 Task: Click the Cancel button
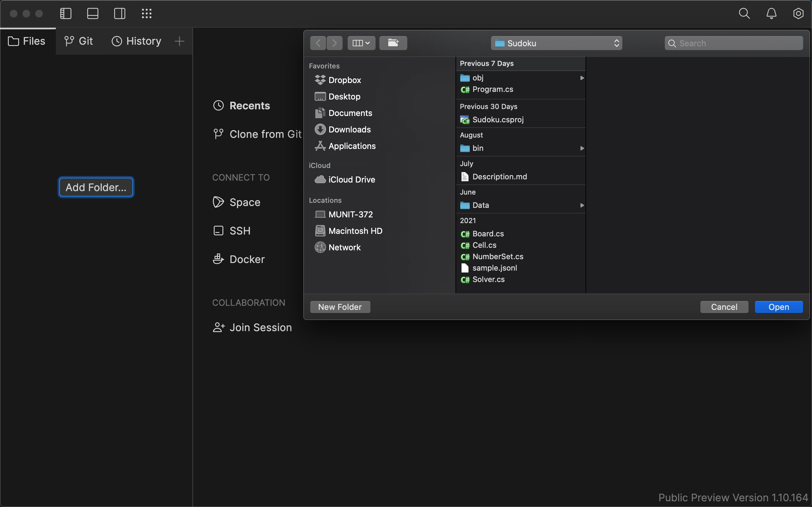pyautogui.click(x=724, y=307)
